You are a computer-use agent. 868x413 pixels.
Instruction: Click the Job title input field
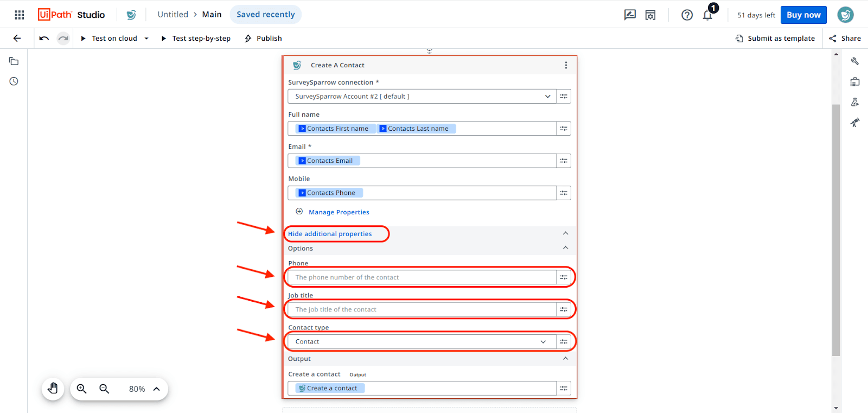click(422, 309)
